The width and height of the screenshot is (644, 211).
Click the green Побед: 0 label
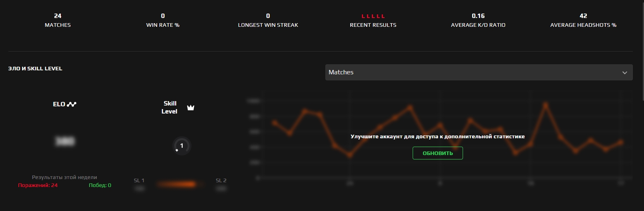100,185
